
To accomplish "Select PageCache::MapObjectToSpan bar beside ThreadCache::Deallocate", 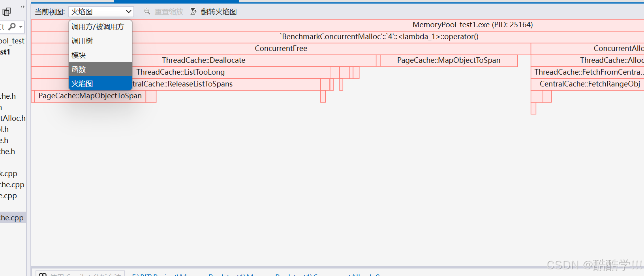I will pyautogui.click(x=449, y=60).
